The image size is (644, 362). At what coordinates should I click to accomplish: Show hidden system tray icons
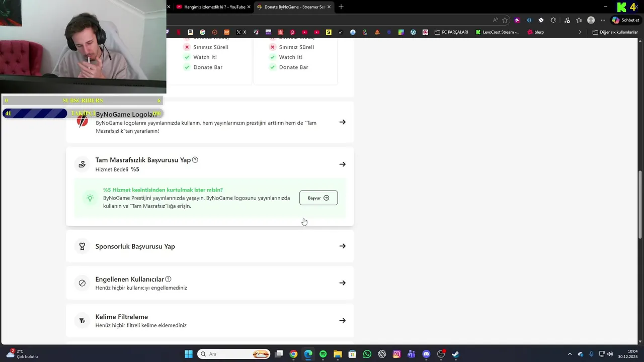coord(570,354)
